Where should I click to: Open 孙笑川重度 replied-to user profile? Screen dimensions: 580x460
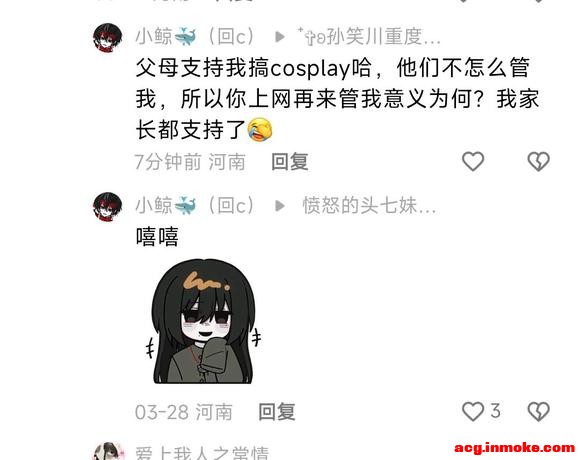(369, 37)
